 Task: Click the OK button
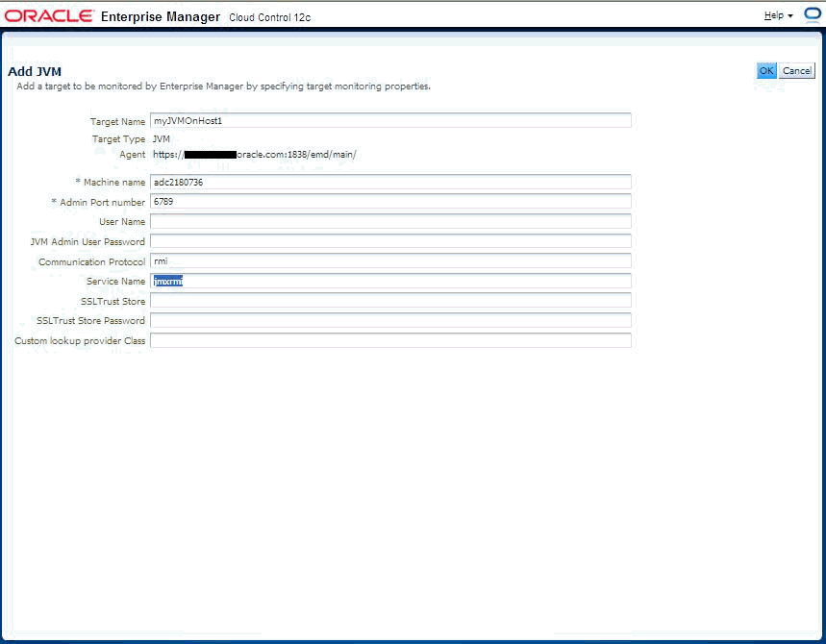pos(766,70)
